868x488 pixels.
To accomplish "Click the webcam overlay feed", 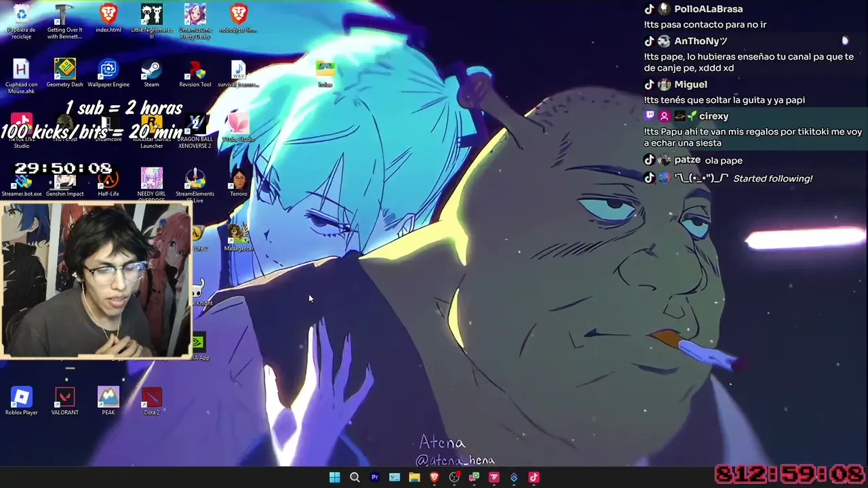I will (x=96, y=279).
